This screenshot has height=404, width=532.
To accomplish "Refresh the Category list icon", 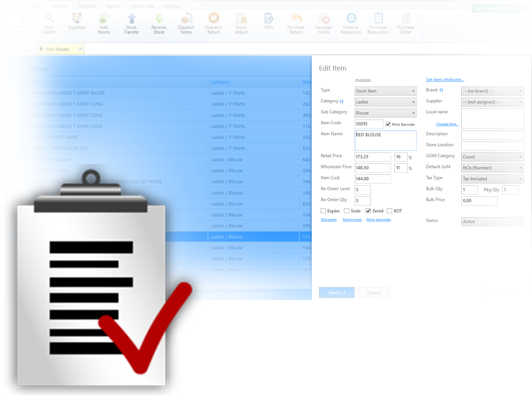I will click(x=342, y=101).
